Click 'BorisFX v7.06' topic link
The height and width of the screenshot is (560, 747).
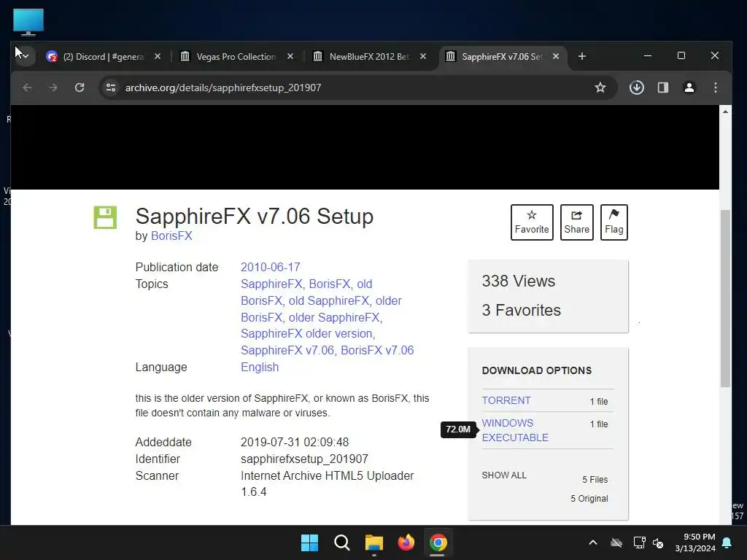tap(377, 350)
